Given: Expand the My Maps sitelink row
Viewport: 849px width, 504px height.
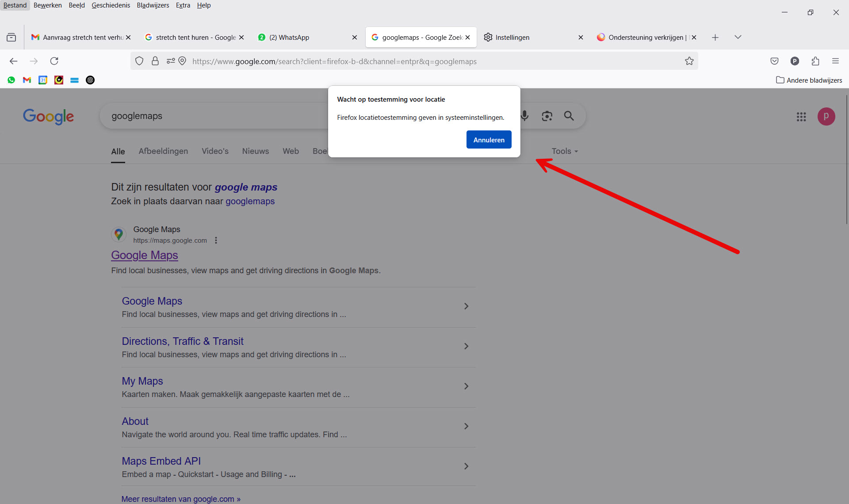Looking at the screenshot, I should pyautogui.click(x=298, y=387).
